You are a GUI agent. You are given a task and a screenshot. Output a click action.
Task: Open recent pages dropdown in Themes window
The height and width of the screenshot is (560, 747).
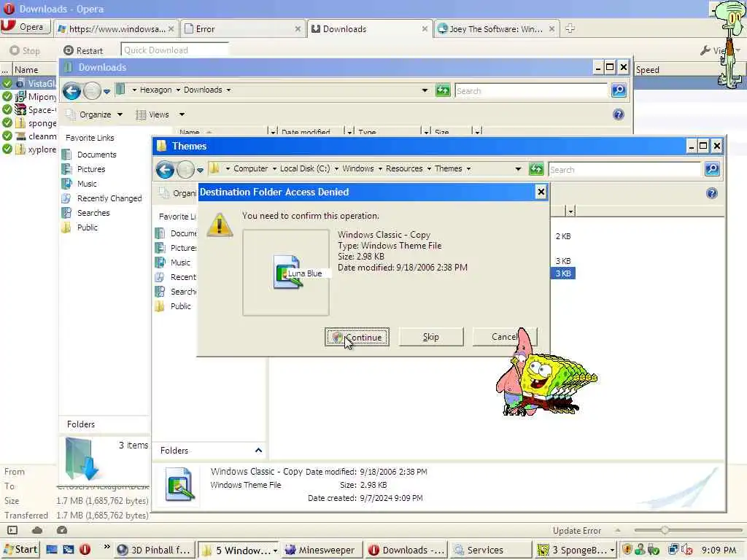[200, 170]
